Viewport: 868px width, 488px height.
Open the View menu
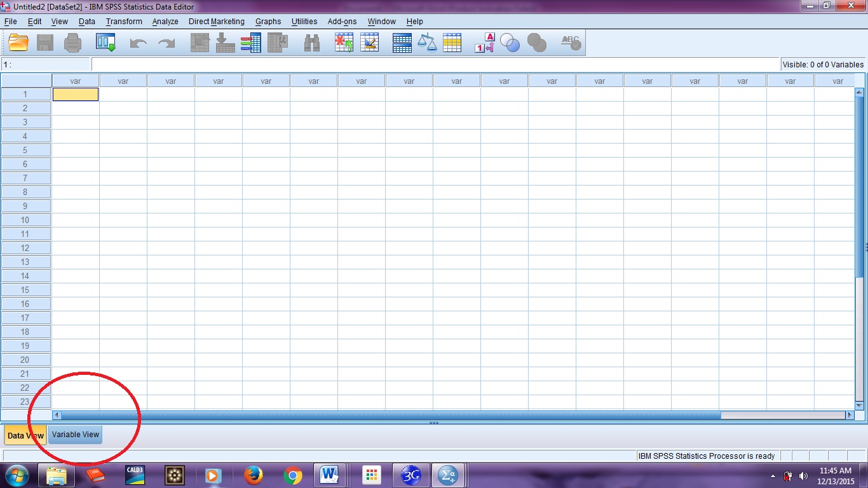click(x=59, y=22)
